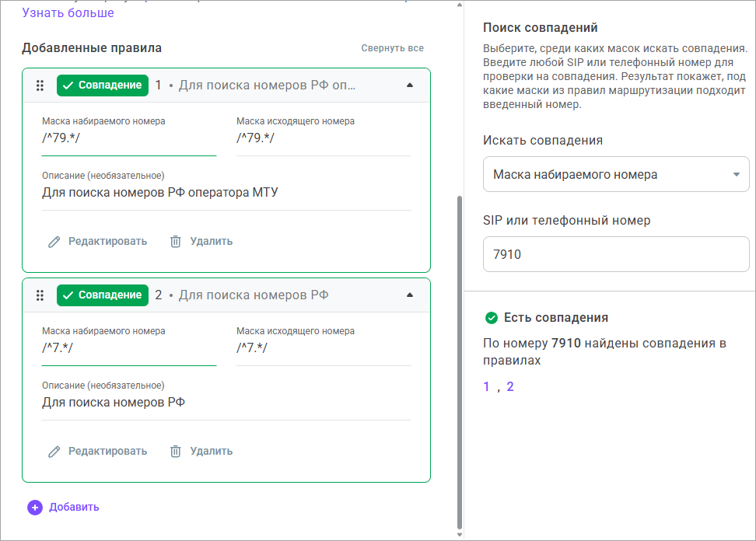The width and height of the screenshot is (756, 541).
Task: Open the Искать совпадения dropdown
Action: (x=616, y=173)
